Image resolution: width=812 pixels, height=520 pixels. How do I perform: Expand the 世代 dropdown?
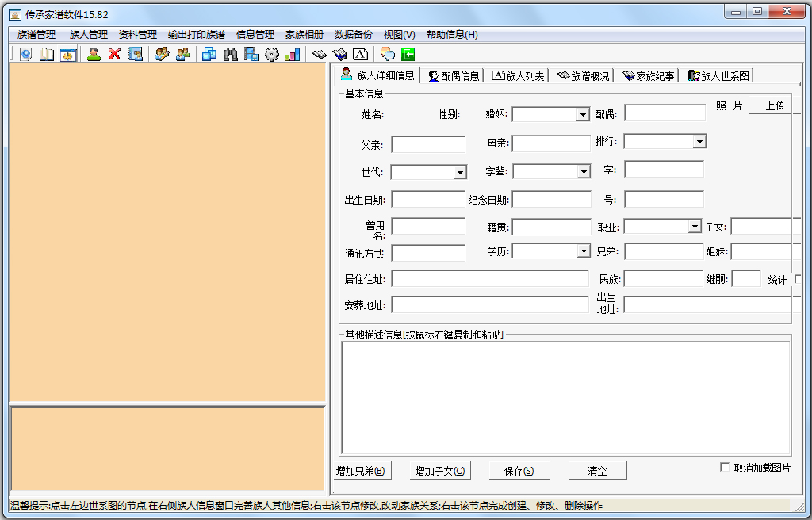(460, 172)
